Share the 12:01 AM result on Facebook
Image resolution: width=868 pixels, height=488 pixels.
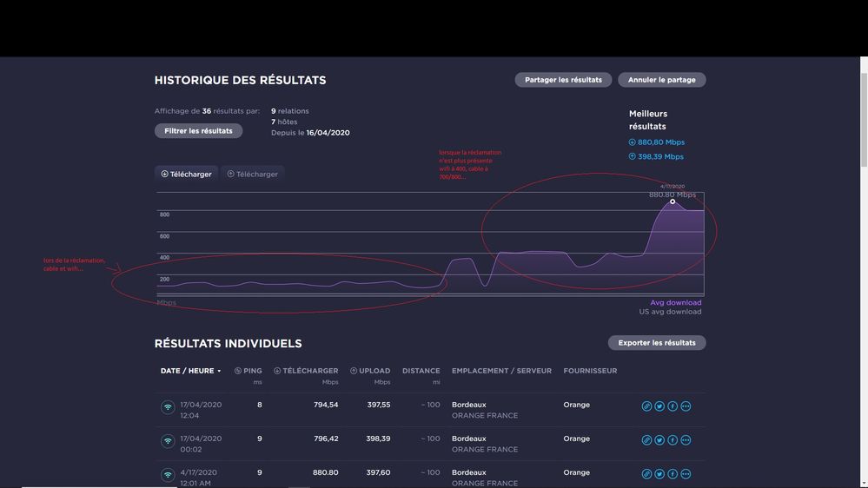click(673, 474)
